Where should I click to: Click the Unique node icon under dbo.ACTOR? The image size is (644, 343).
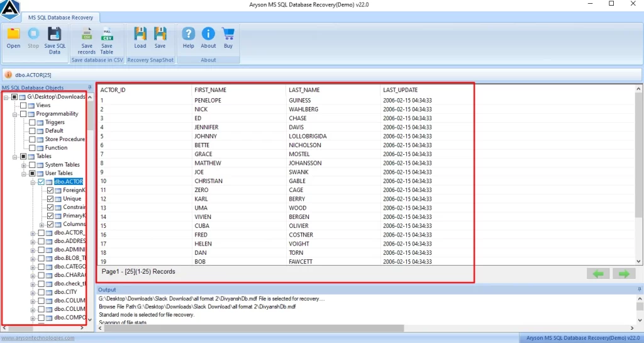[x=58, y=199]
